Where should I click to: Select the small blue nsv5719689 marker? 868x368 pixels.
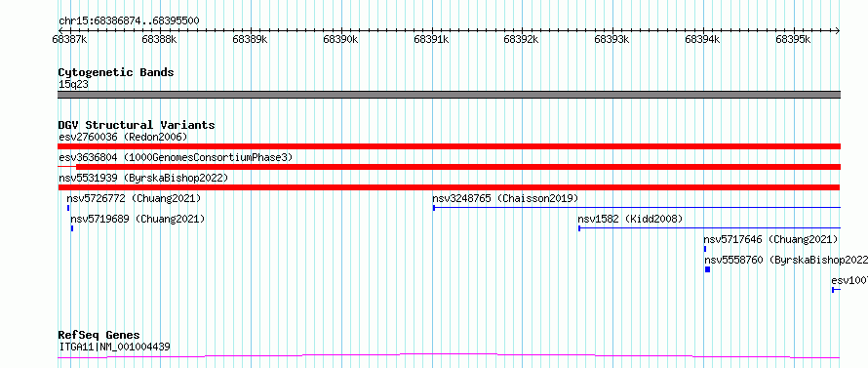pyautogui.click(x=72, y=228)
